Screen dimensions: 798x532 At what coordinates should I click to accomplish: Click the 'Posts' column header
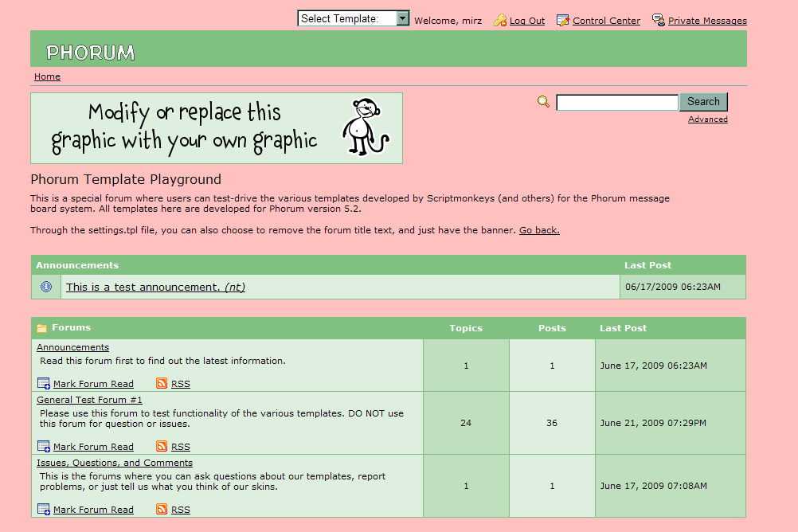(x=552, y=328)
